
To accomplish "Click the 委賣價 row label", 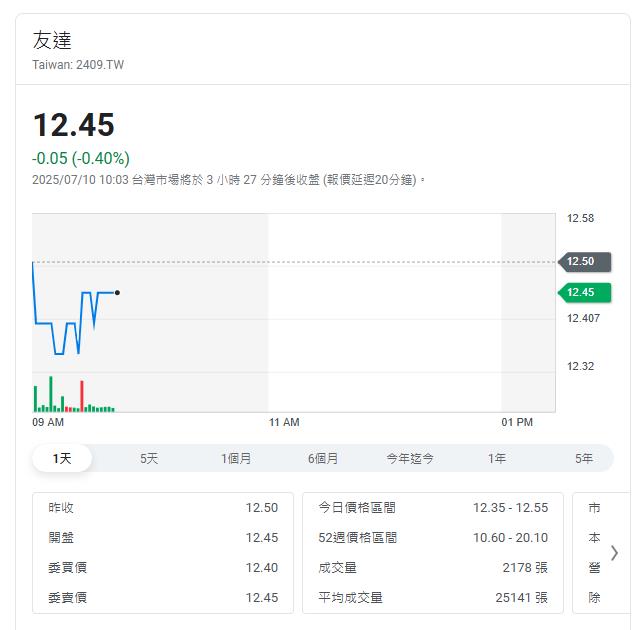I will pos(68,598).
